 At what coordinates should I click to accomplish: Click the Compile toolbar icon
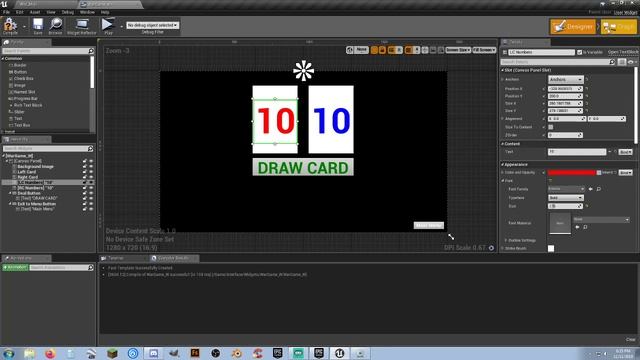click(x=10, y=26)
